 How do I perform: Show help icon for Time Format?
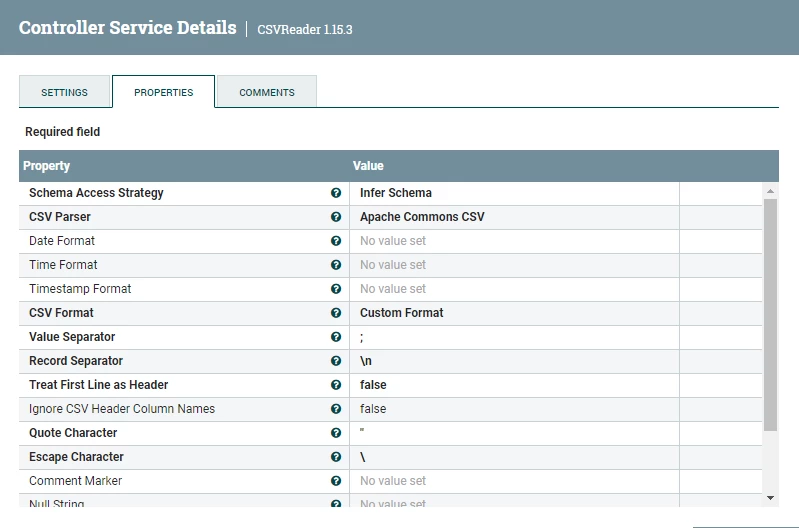336,265
